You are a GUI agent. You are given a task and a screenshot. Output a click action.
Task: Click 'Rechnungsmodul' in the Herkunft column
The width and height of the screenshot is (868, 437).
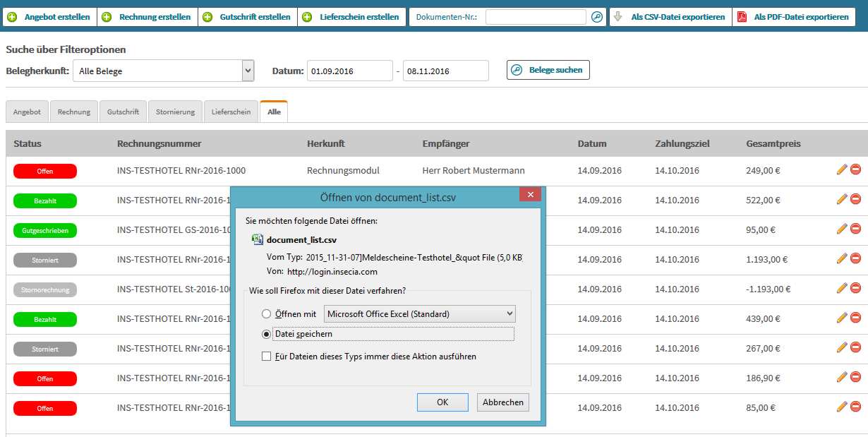[343, 170]
